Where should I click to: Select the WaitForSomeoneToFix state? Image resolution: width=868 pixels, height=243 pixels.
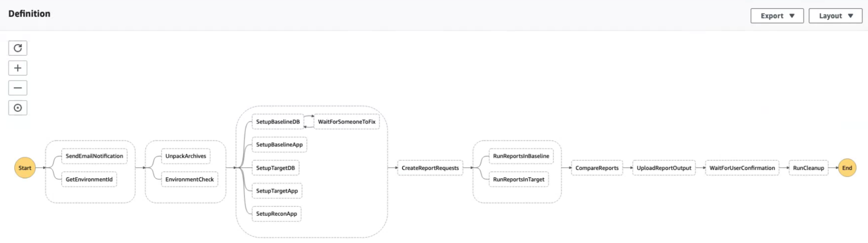(346, 122)
